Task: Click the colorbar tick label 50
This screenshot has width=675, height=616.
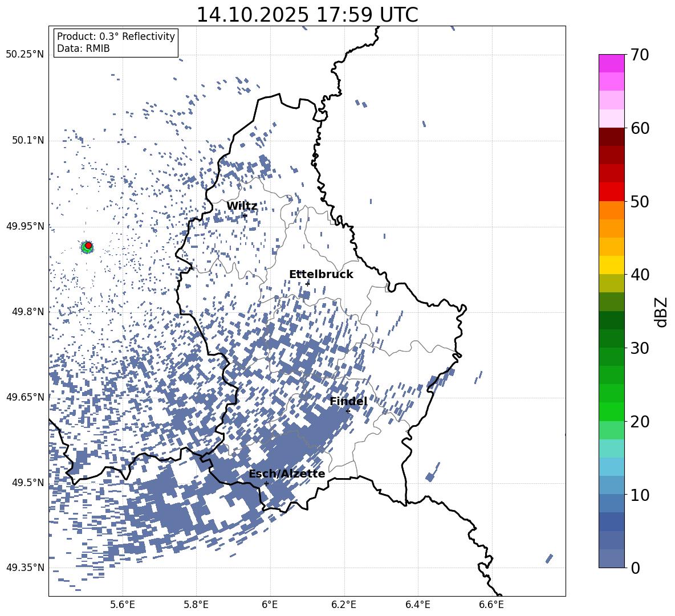Action: tap(639, 201)
